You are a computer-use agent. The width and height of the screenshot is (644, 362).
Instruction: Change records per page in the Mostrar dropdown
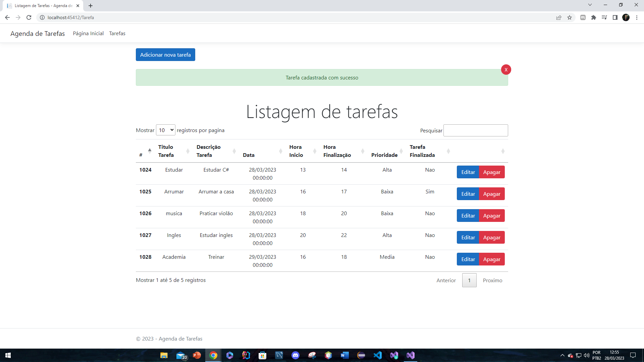[165, 130]
